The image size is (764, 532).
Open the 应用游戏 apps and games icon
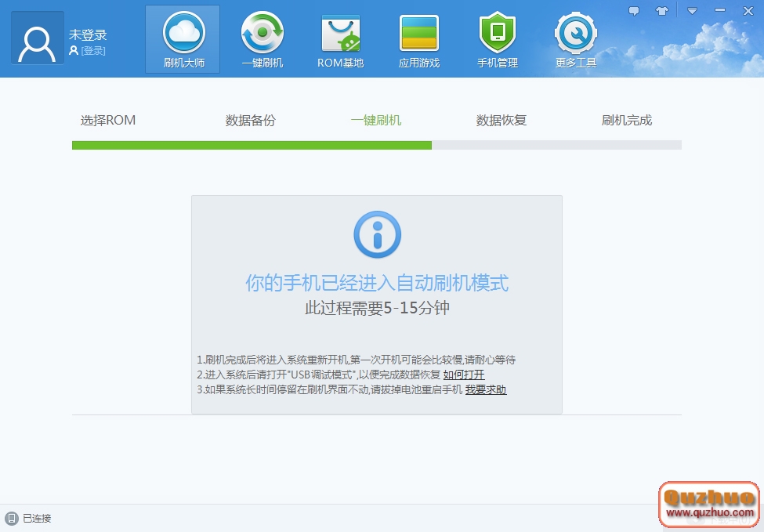click(x=418, y=38)
